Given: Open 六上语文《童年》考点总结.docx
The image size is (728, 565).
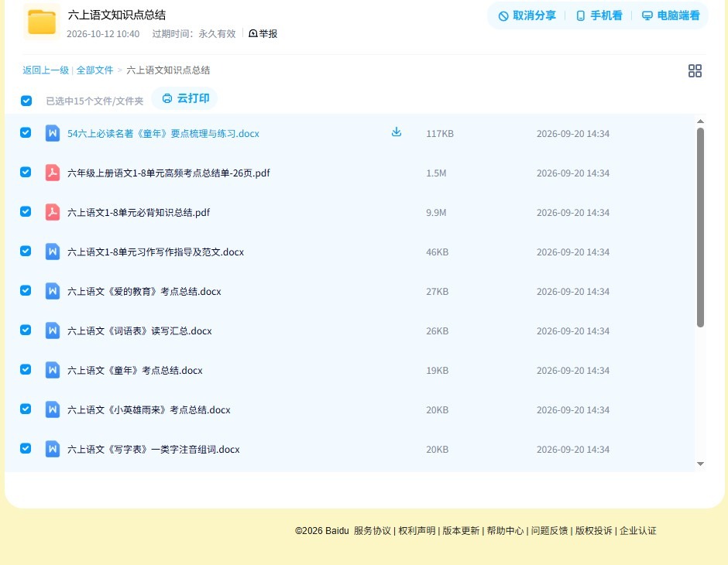Looking at the screenshot, I should [x=135, y=370].
